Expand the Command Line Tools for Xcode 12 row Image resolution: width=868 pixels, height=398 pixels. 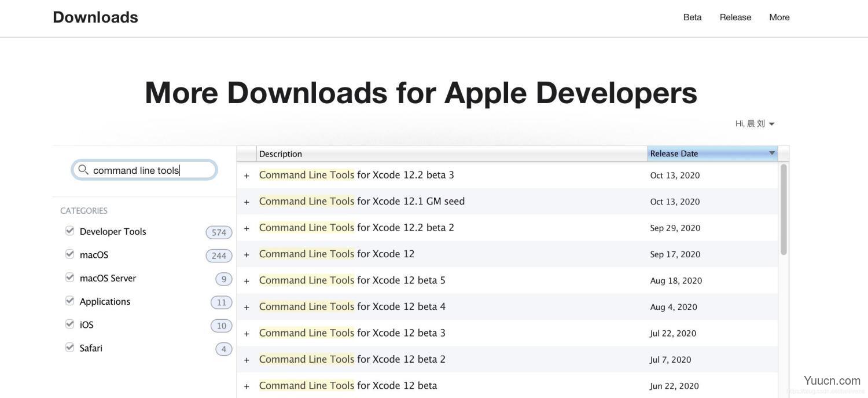(247, 254)
